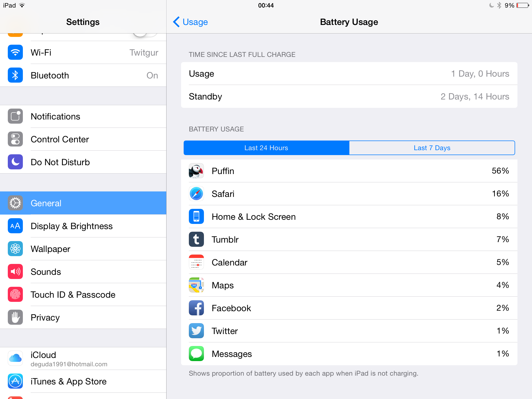Open Bluetooth settings
Image resolution: width=532 pixels, height=399 pixels.
coord(83,75)
